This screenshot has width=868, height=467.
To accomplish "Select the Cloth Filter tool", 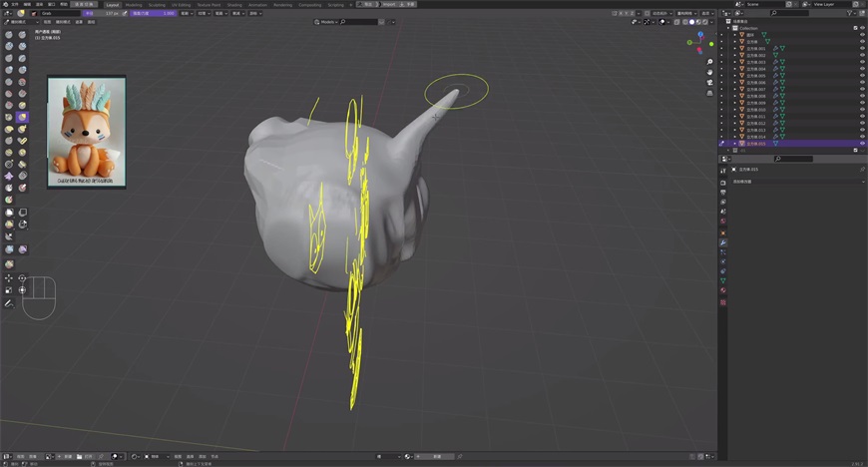I will tap(23, 249).
